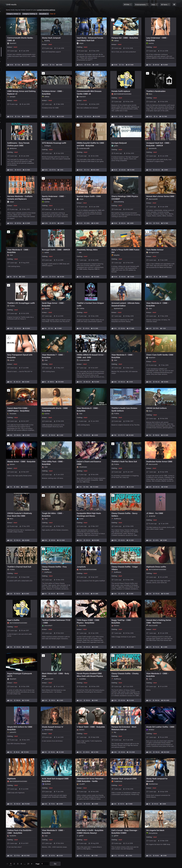This screenshot has height=868, width=182.
Task: Click the Clear all filters link
Action: click(x=53, y=14)
